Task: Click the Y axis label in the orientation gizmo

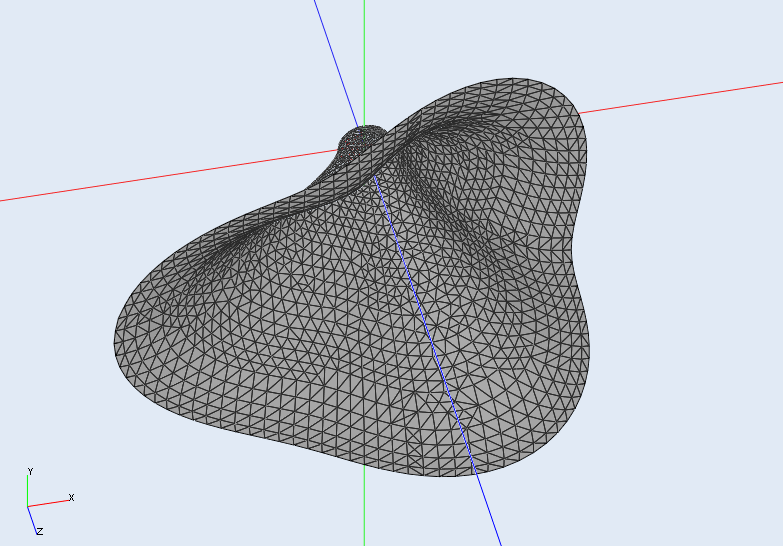Action: point(30,472)
